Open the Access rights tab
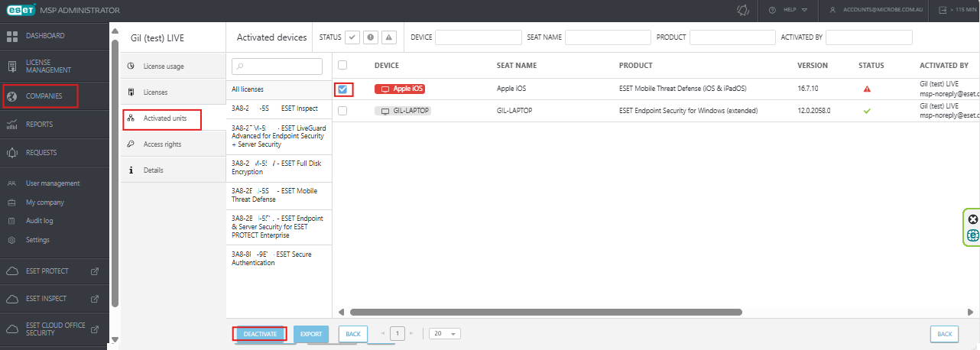This screenshot has height=350, width=980. pos(173,144)
